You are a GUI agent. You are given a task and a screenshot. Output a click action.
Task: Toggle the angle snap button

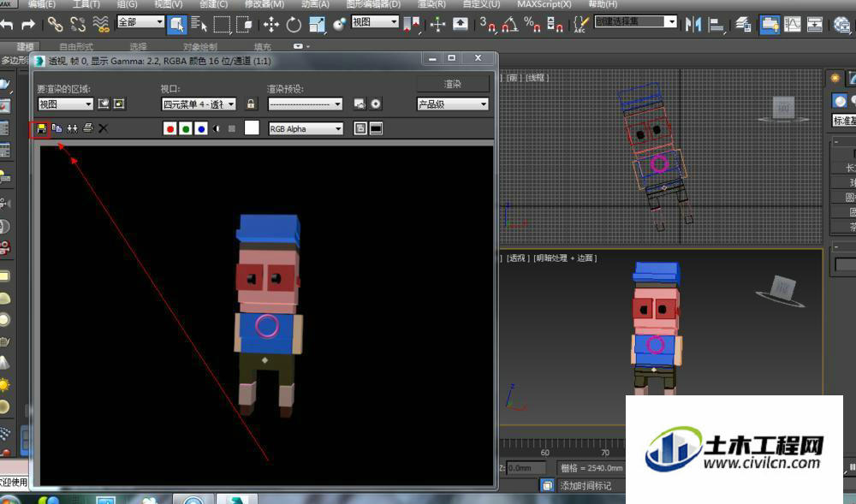[x=510, y=25]
